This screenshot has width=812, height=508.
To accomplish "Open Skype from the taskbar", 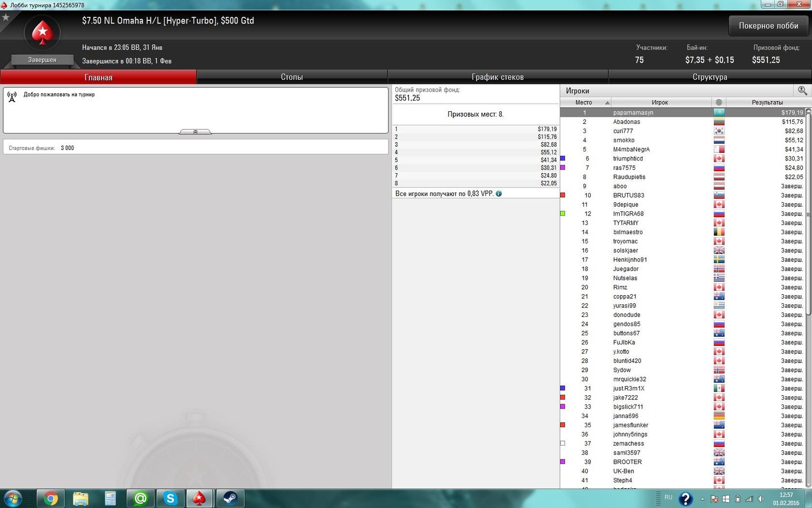I will click(170, 498).
